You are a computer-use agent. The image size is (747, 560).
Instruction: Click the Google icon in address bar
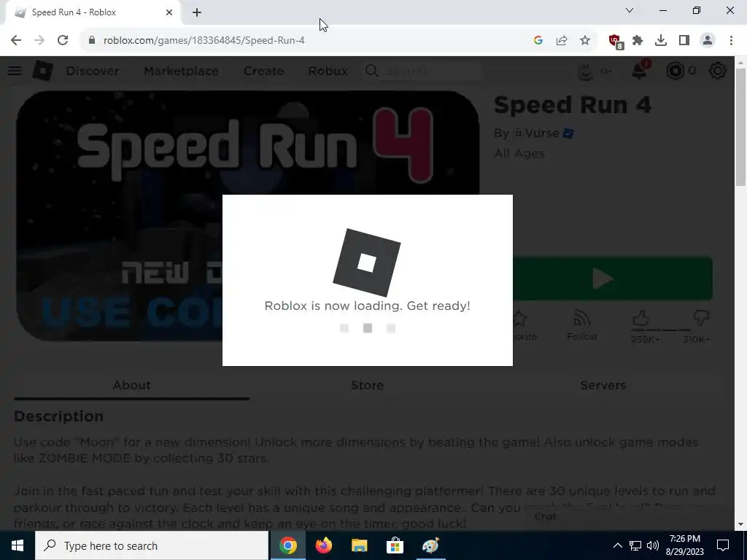coord(538,41)
